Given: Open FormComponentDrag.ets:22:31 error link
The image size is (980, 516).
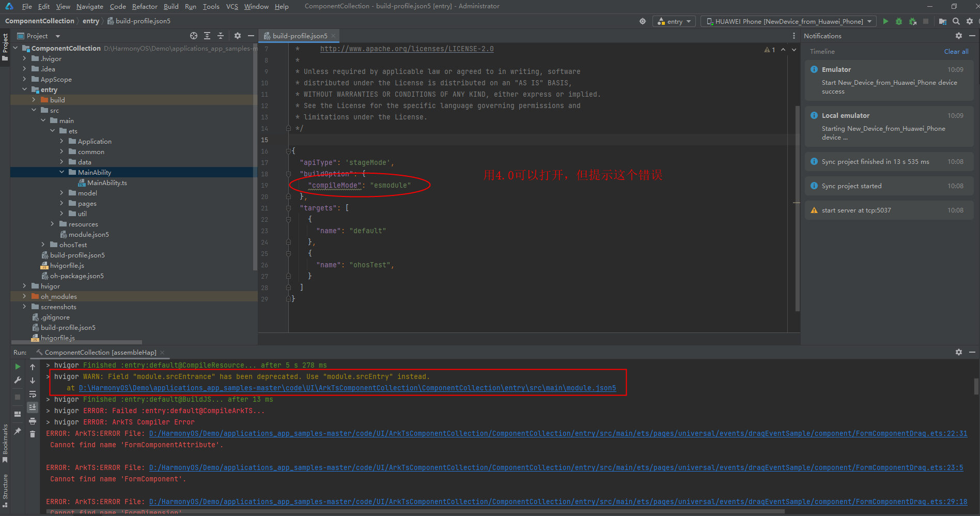Looking at the screenshot, I should 558,433.
